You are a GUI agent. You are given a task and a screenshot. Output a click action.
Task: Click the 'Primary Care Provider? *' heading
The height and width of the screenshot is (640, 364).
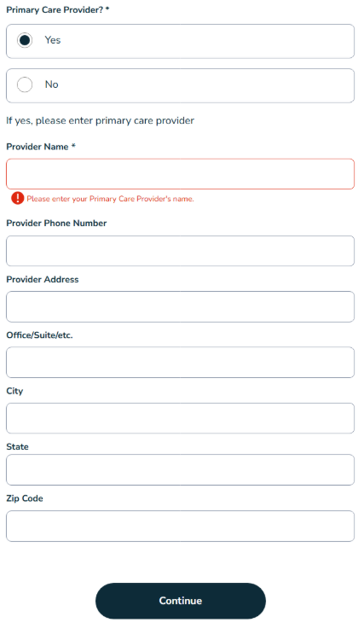(x=58, y=9)
